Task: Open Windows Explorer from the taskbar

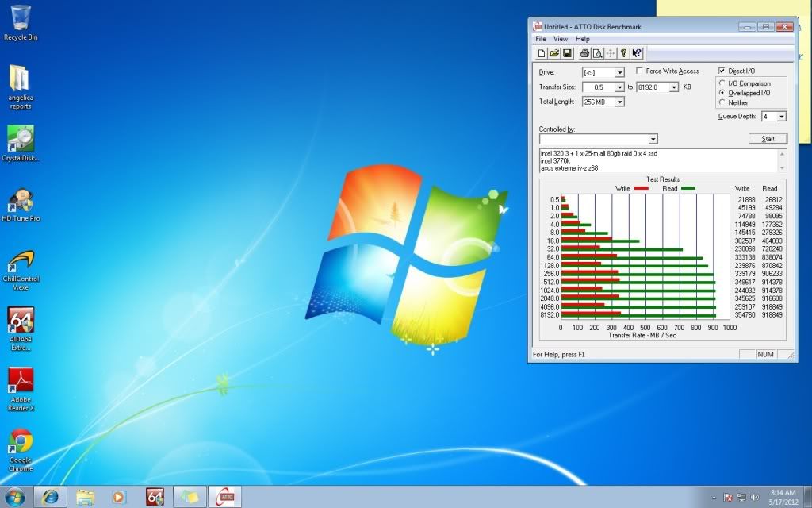Action: pyautogui.click(x=85, y=497)
